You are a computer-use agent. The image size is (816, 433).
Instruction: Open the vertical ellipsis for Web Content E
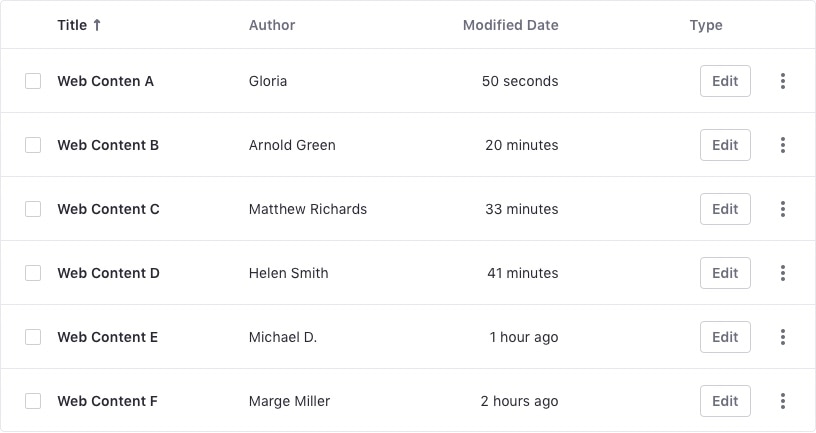click(782, 337)
